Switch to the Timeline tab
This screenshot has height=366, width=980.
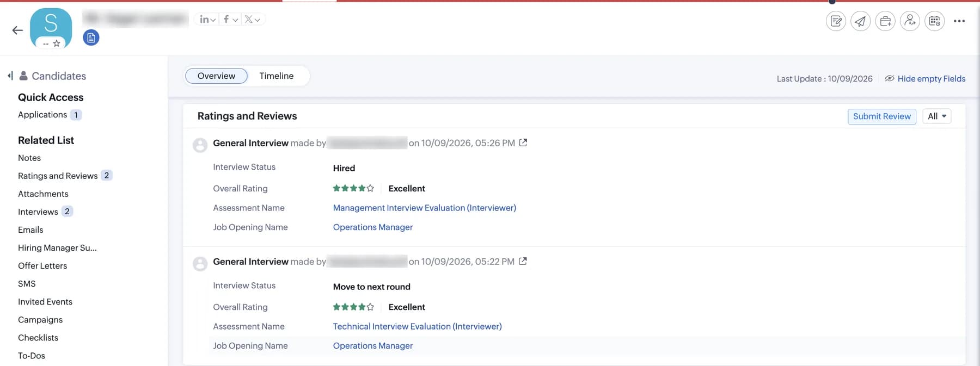click(x=277, y=76)
